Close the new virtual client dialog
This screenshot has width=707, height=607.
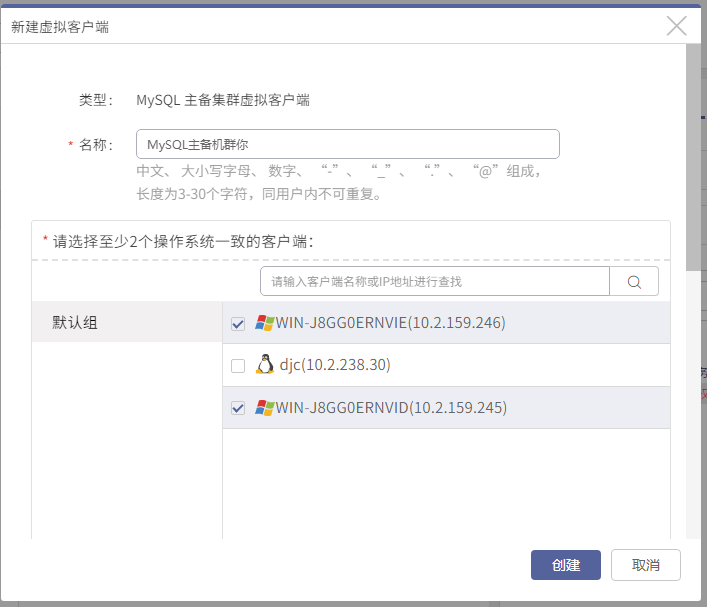[676, 26]
